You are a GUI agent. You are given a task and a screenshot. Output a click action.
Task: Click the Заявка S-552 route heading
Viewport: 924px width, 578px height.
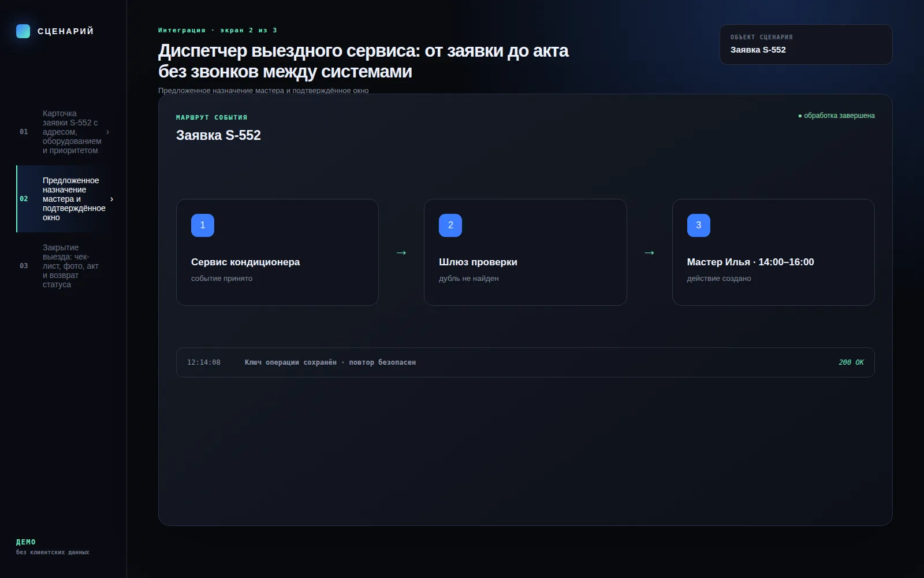pos(218,135)
